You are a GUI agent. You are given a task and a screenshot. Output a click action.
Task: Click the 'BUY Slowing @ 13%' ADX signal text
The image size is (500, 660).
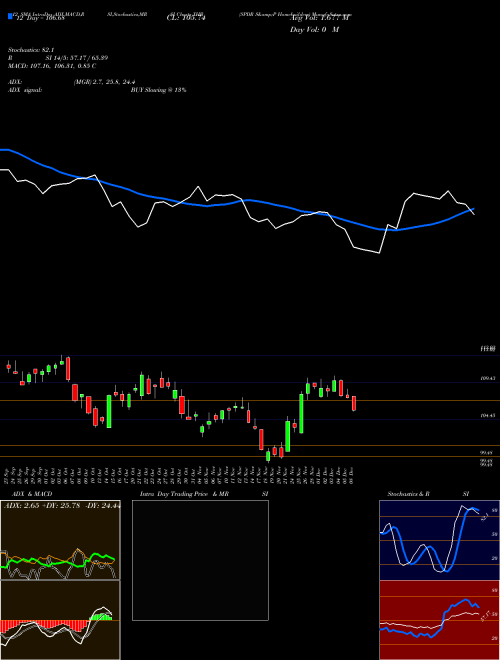coord(158,90)
